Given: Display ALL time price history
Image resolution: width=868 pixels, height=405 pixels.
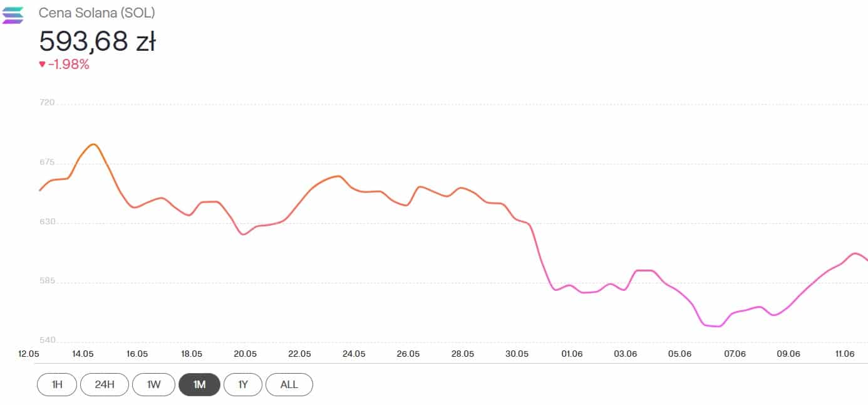Looking at the screenshot, I should [x=289, y=384].
